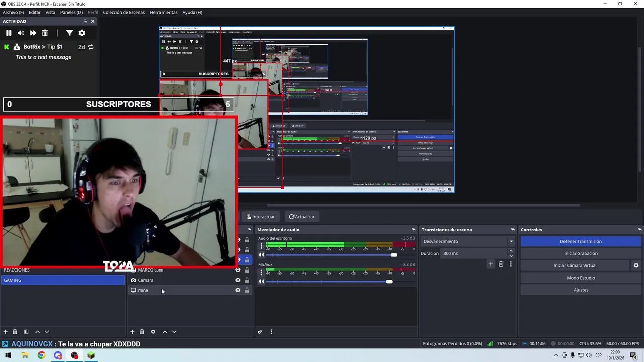Viewport: 644px width, 362px height.
Task: Open the Editar menu
Action: (x=35, y=12)
